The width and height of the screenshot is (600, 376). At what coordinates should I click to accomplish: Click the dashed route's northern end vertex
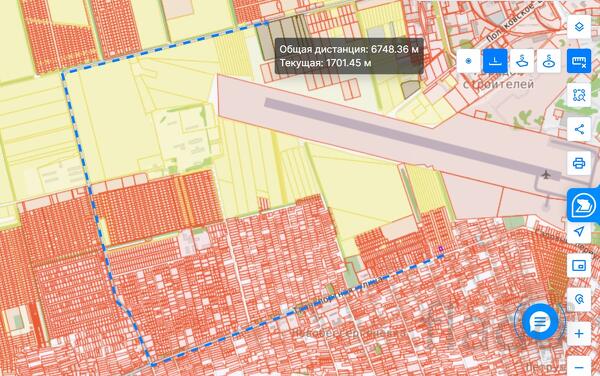click(x=267, y=23)
